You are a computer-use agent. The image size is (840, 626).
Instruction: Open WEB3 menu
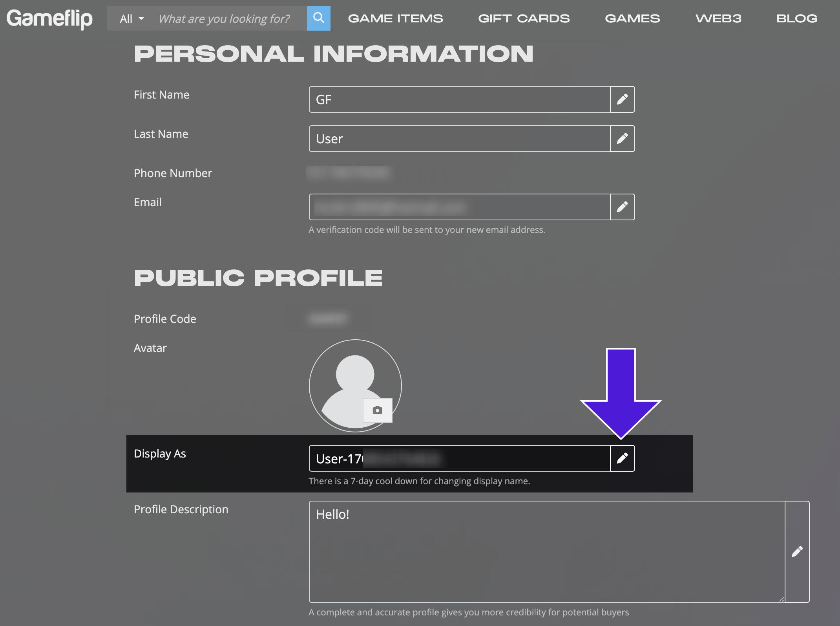pos(718,18)
